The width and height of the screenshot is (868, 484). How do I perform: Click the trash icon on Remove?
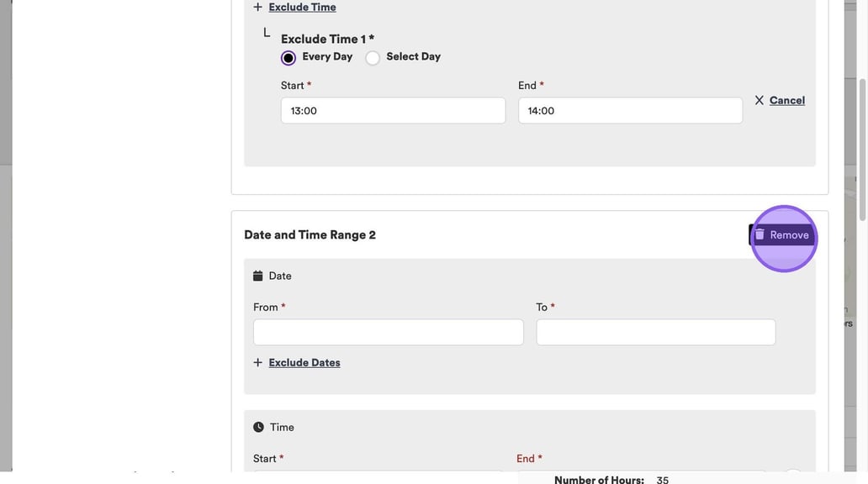759,235
